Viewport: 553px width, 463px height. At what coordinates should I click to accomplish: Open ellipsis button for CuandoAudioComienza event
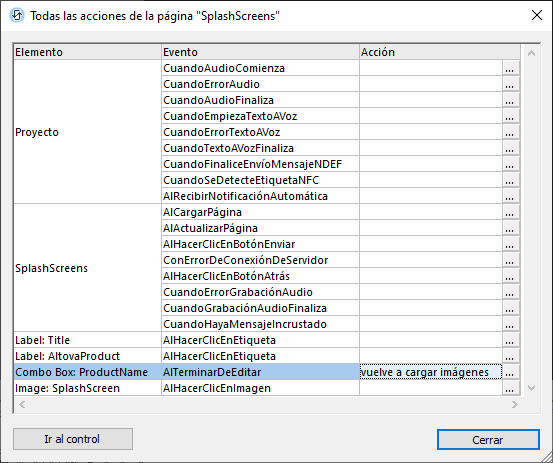[x=510, y=68]
